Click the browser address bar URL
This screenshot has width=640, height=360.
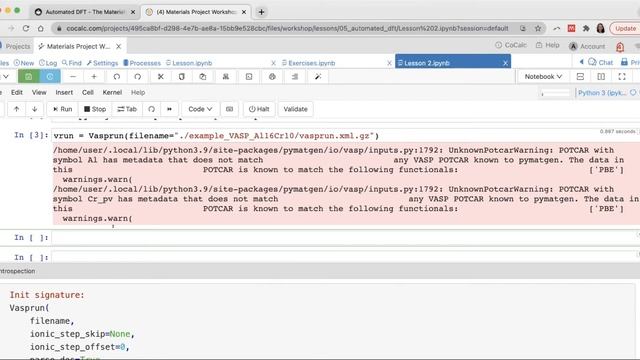coord(287,28)
